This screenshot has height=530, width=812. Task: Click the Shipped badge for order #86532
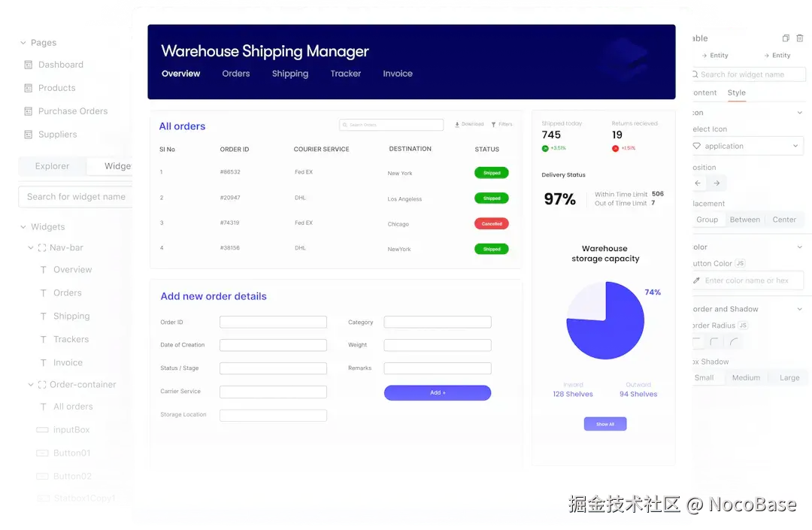[492, 173]
